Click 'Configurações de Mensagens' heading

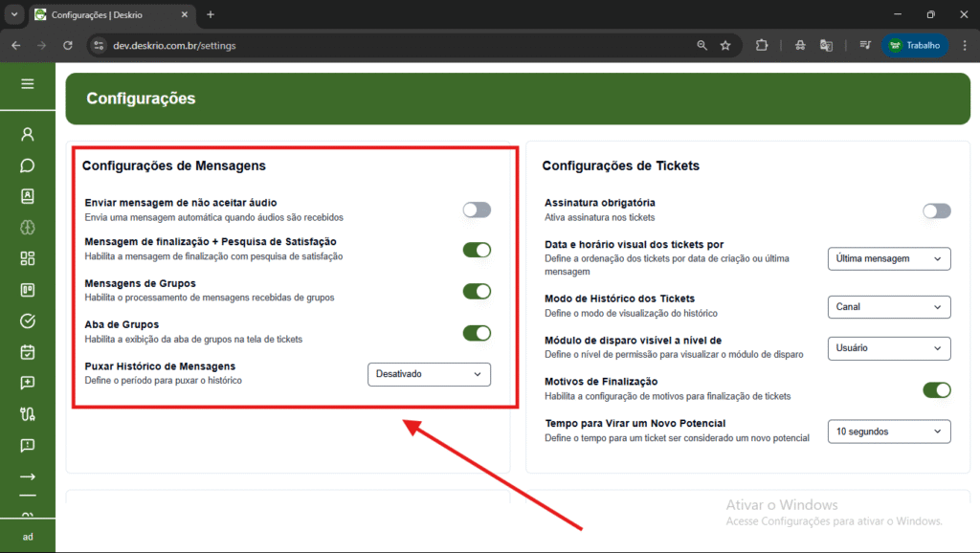tap(174, 166)
